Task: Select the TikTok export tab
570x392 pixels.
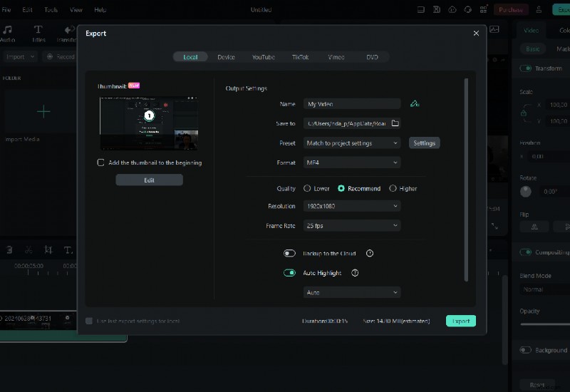Action: click(300, 57)
